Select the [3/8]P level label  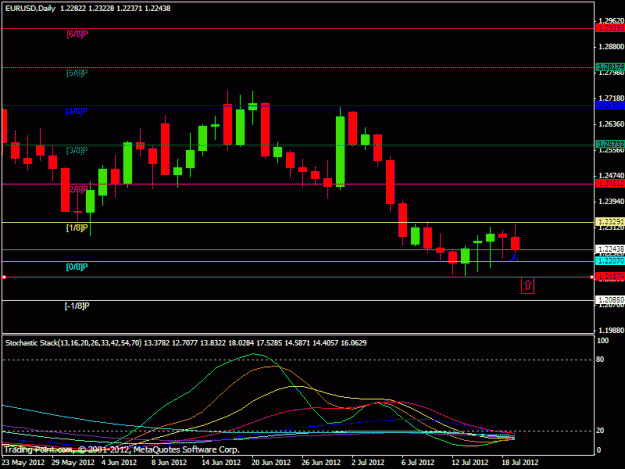(77, 150)
